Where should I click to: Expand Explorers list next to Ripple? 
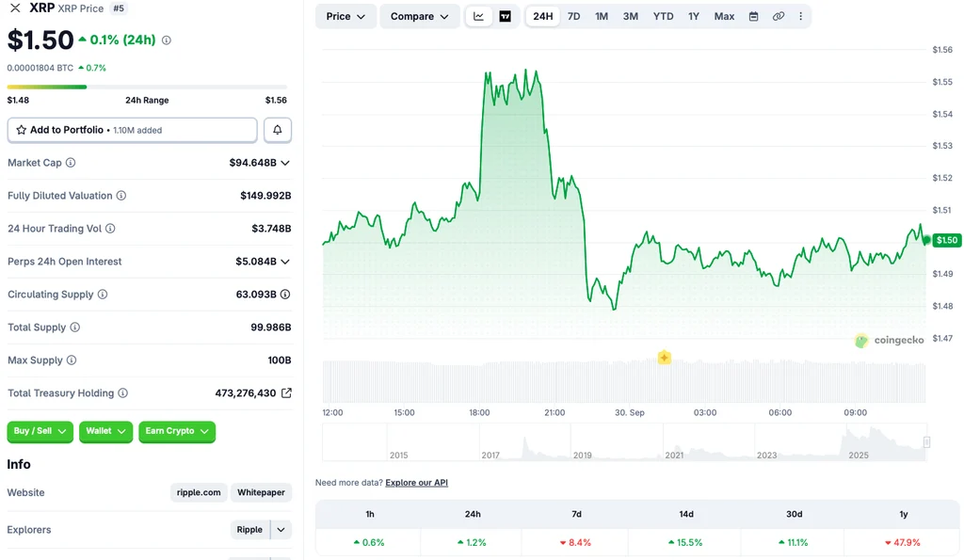click(281, 529)
